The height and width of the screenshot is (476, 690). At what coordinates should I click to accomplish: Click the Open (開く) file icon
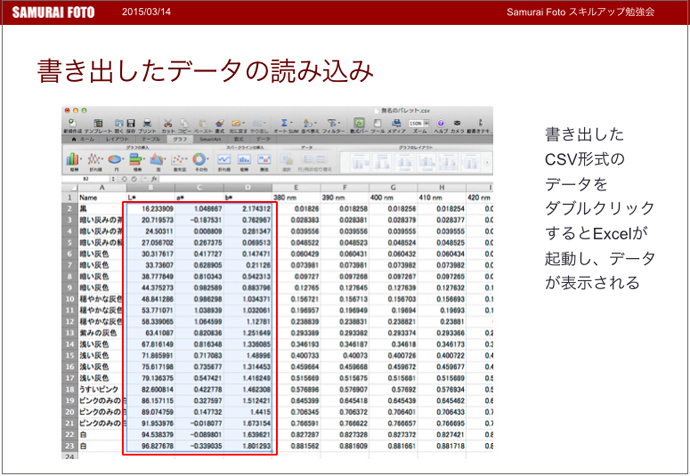coord(119,123)
